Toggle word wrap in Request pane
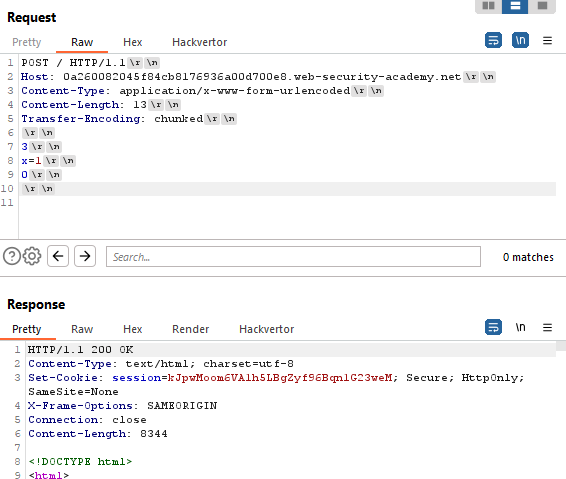 [493, 40]
